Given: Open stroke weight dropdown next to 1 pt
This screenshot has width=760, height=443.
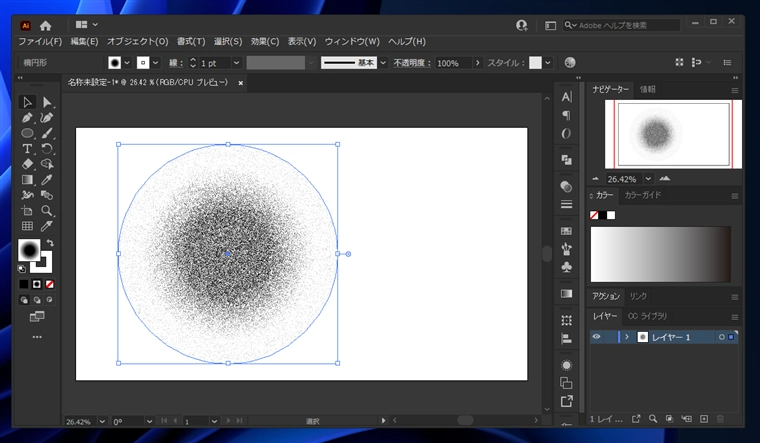Looking at the screenshot, I should (237, 63).
